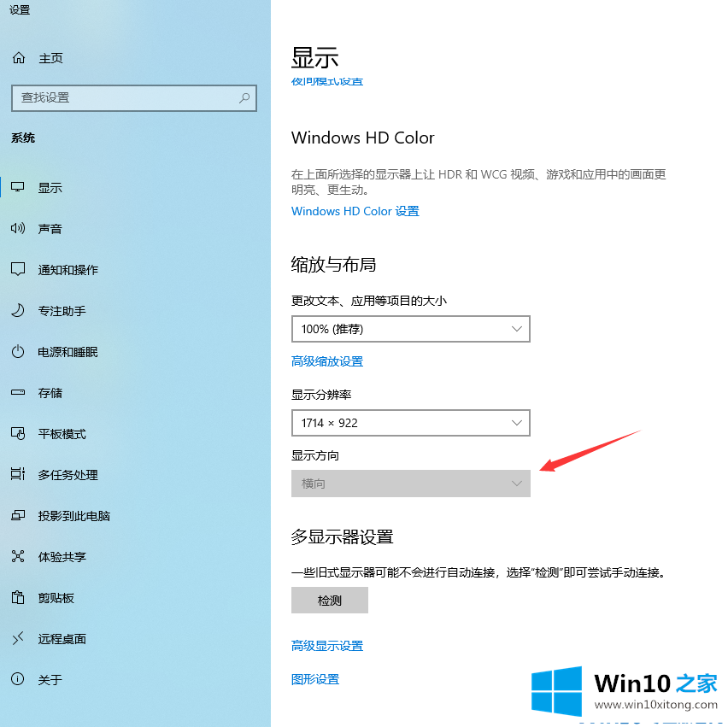Click the 查找设置 search box

(x=134, y=98)
